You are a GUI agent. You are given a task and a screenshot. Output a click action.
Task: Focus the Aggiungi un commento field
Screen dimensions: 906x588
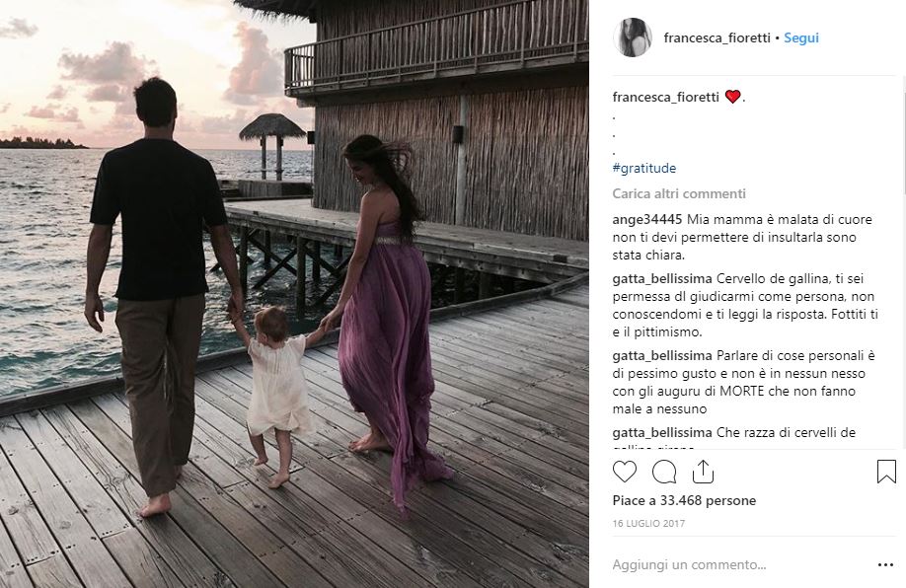click(x=730, y=565)
